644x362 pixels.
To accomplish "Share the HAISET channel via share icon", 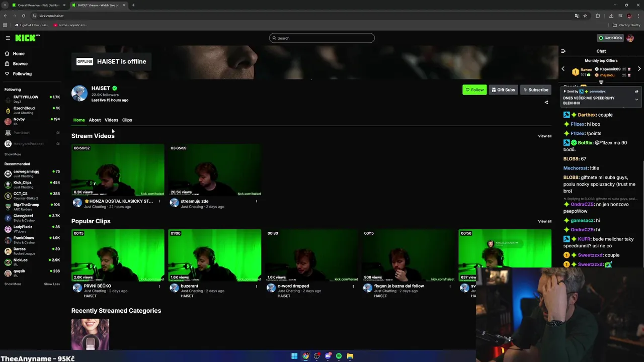I will [546, 103].
